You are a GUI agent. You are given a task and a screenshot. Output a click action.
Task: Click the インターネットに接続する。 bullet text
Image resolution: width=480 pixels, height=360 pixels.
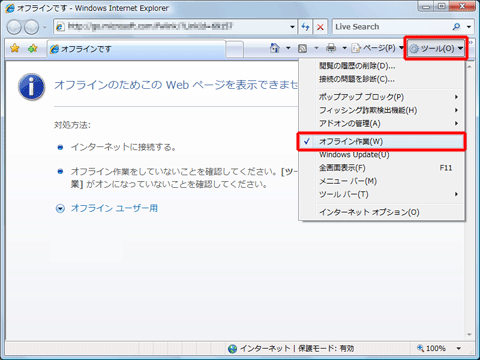123,147
